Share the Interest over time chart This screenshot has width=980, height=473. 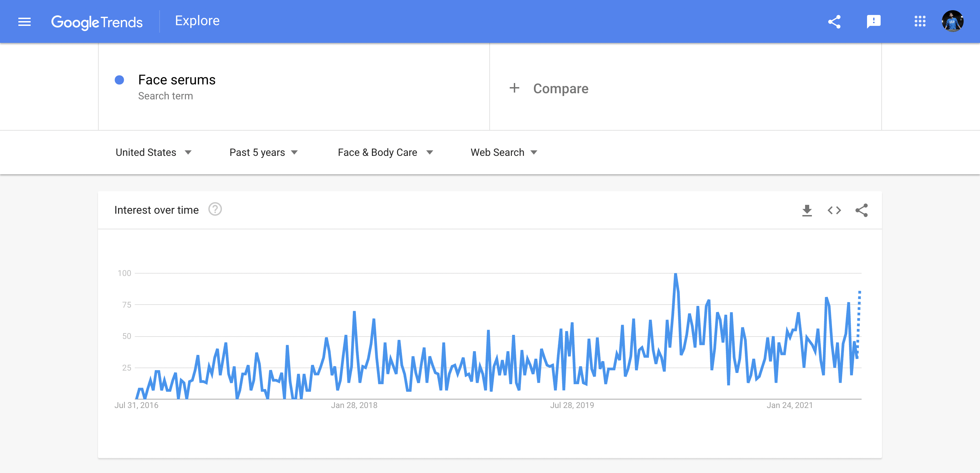pos(861,210)
